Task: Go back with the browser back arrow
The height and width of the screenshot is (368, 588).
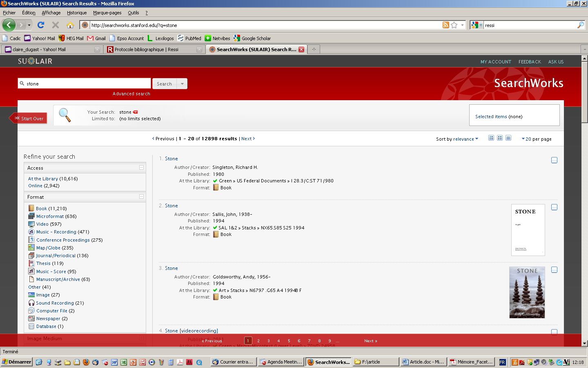Action: click(x=9, y=25)
